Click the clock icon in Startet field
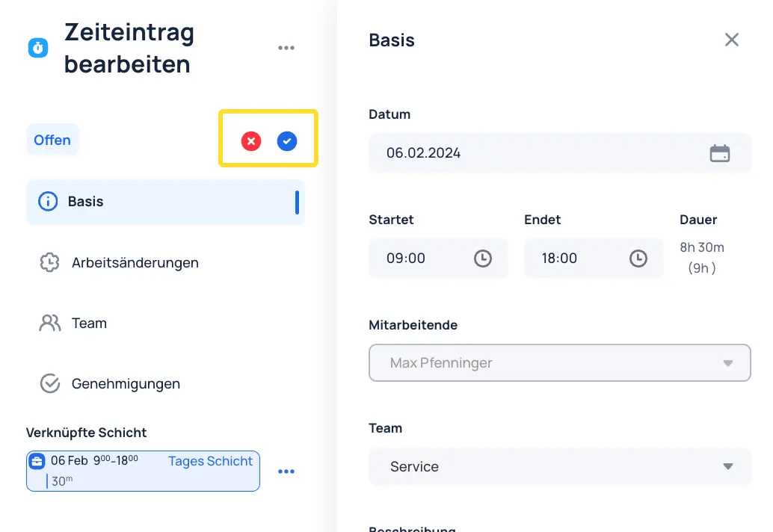This screenshot has height=532, width=773. (483, 259)
